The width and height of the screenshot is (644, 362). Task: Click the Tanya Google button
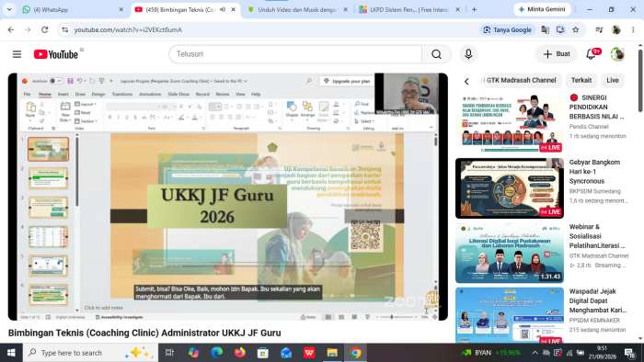507,29
